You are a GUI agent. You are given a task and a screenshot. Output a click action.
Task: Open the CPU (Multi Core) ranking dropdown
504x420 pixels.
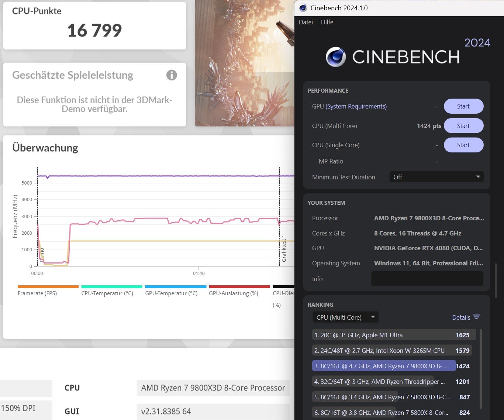click(345, 317)
